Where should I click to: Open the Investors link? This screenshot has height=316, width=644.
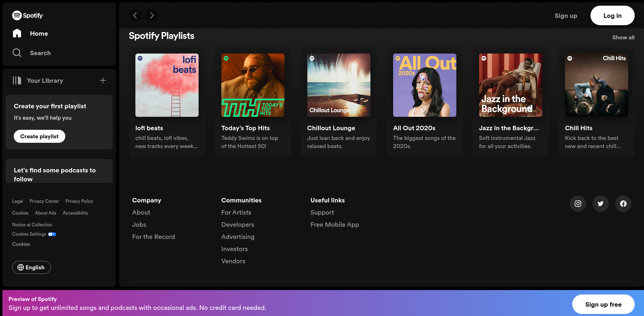click(235, 249)
